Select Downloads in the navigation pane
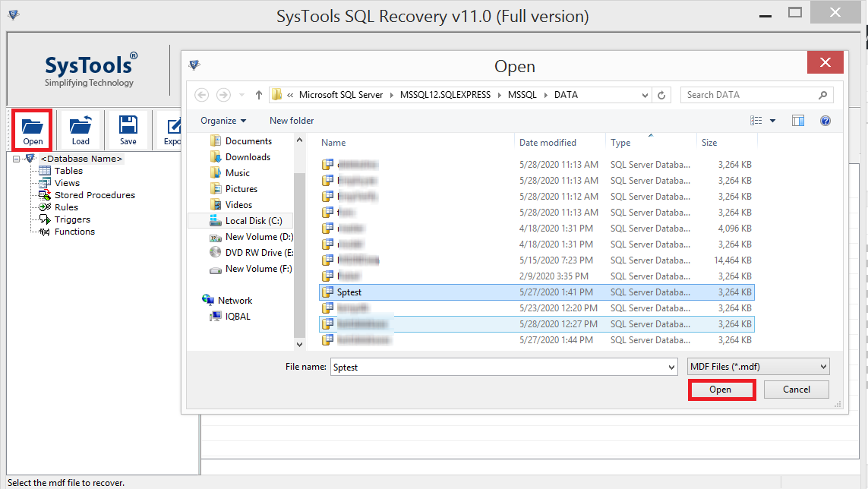This screenshot has width=868, height=489. coord(248,157)
